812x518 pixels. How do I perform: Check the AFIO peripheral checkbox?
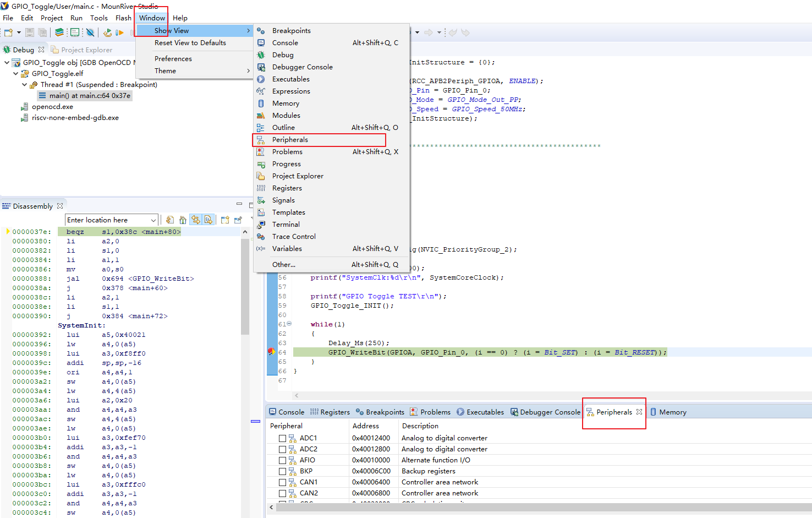point(282,460)
